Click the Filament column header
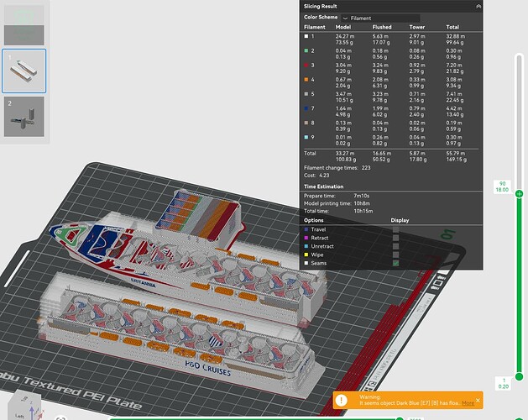The image size is (528, 420). tap(315, 27)
